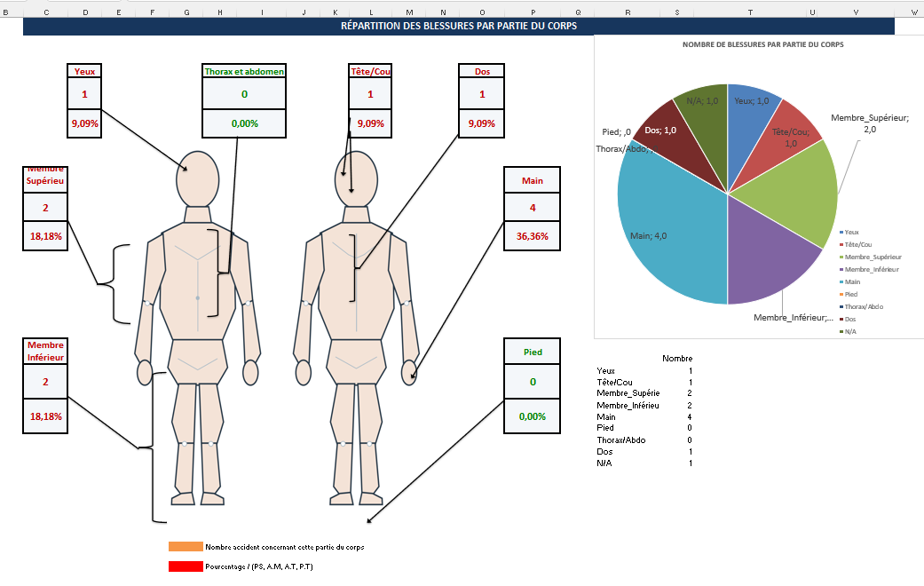Click the Dos entry in chart legend

(x=848, y=319)
